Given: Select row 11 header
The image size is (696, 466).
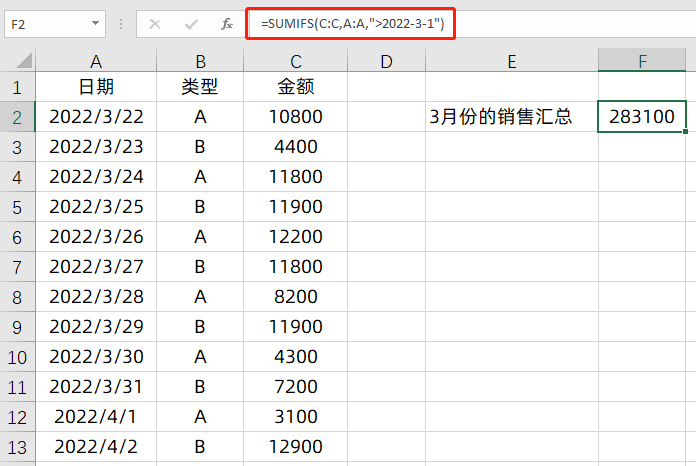Looking at the screenshot, I should (x=17, y=387).
